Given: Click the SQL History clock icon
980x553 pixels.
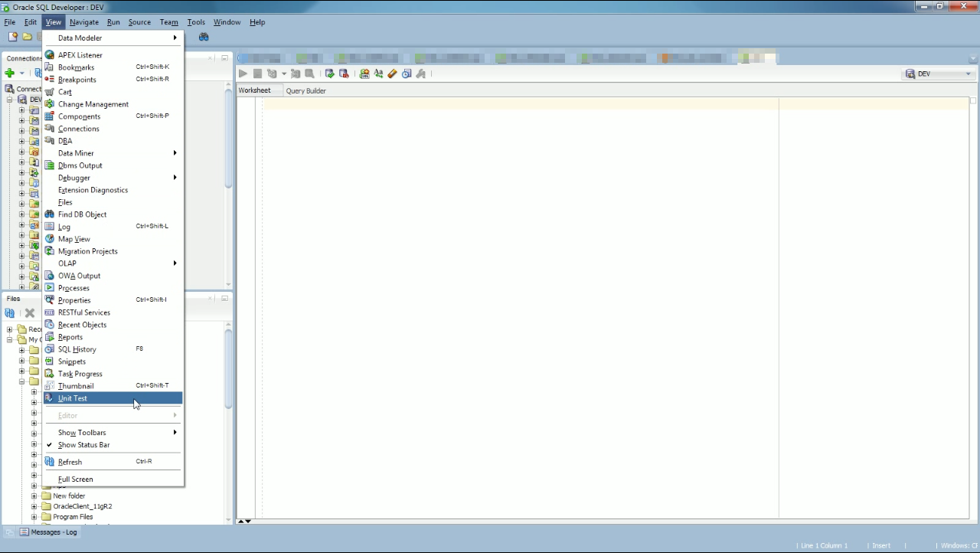Looking at the screenshot, I should pyautogui.click(x=407, y=74).
